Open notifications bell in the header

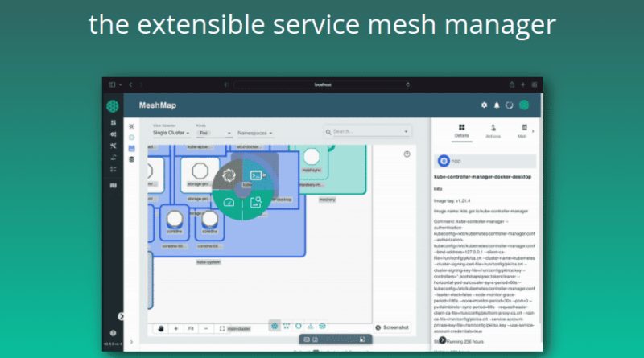[x=497, y=105]
